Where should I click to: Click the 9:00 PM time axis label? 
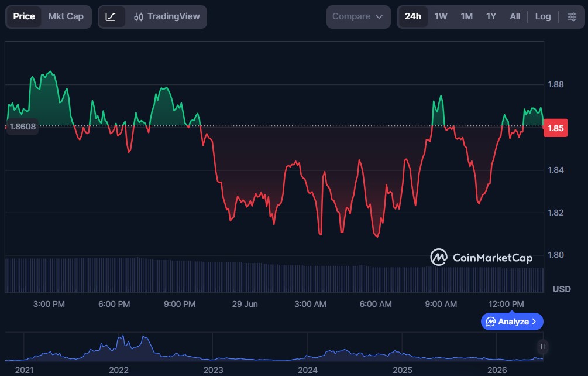coord(179,305)
